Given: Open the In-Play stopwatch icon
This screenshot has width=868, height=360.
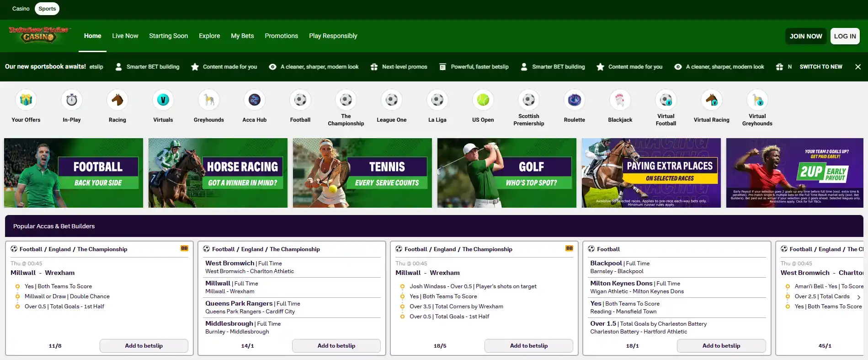Looking at the screenshot, I should (x=72, y=100).
